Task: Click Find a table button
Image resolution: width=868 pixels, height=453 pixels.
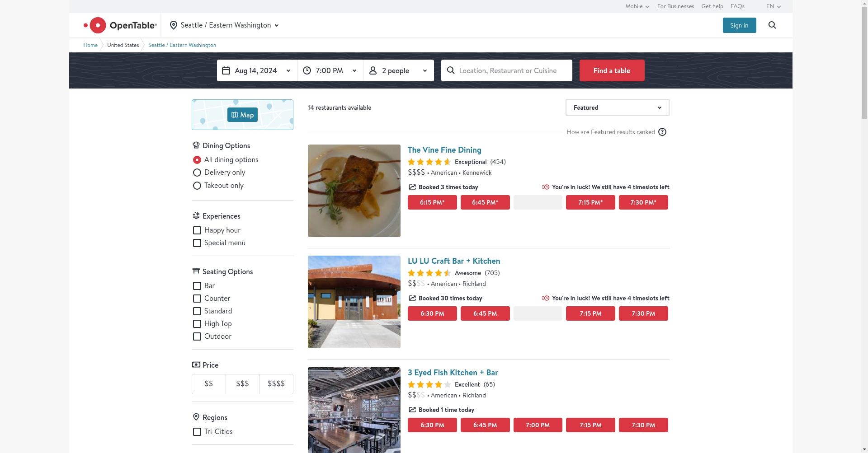Action: pyautogui.click(x=612, y=70)
